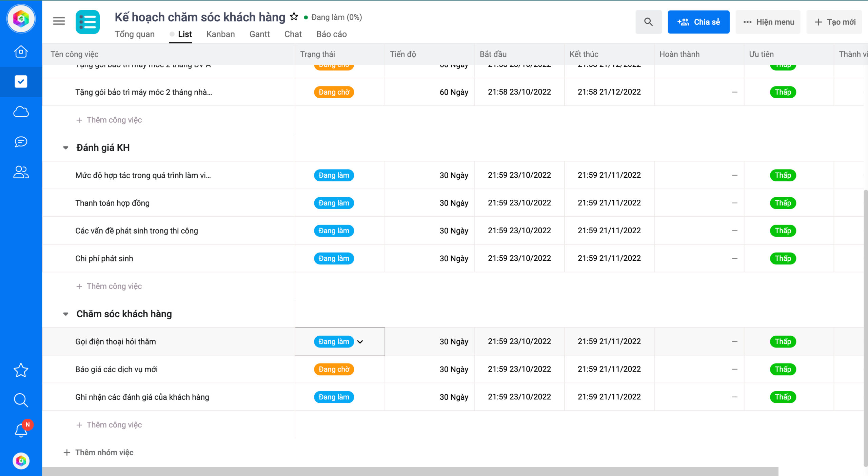Viewport: 868px width, 476px height.
Task: Open the notifications bell icon
Action: click(x=21, y=430)
